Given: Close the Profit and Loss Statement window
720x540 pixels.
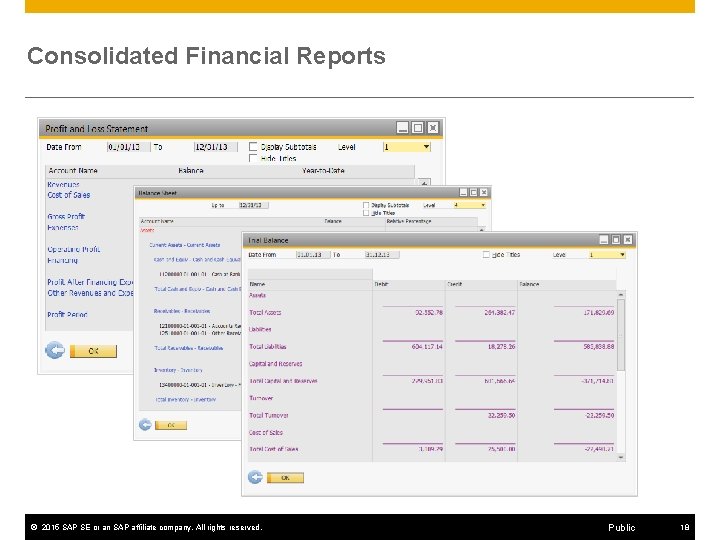Looking at the screenshot, I should (x=433, y=128).
